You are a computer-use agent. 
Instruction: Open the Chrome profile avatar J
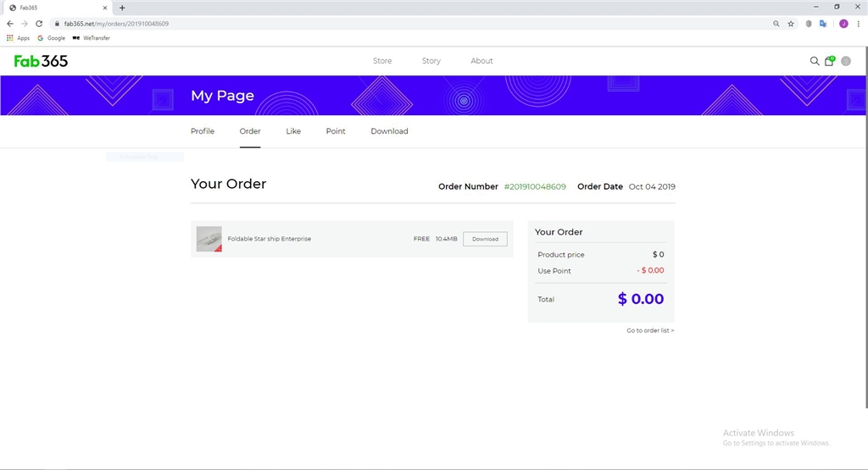pos(843,24)
